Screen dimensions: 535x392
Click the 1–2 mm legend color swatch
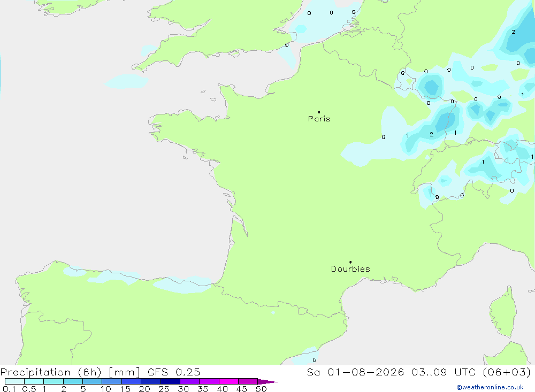(x=53, y=381)
